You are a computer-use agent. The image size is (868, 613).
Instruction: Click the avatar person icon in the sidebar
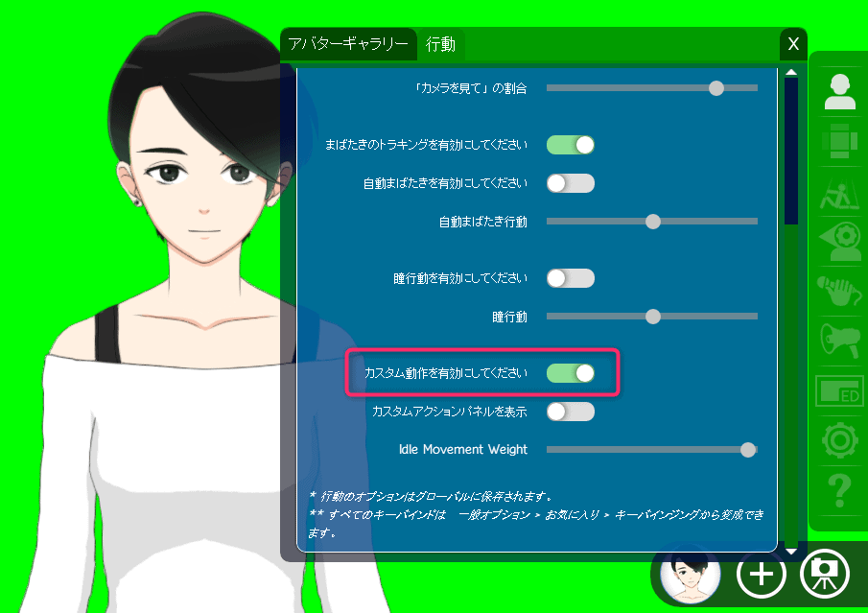point(839,91)
